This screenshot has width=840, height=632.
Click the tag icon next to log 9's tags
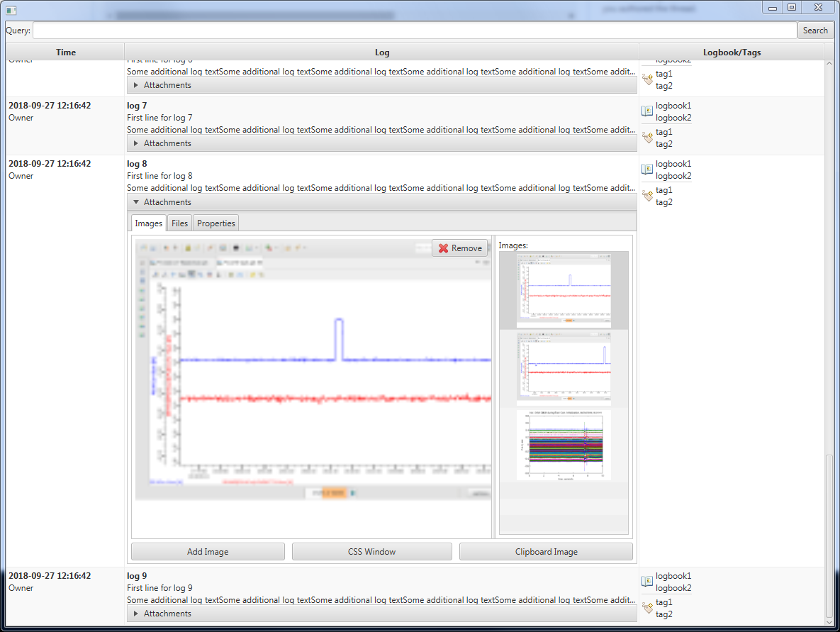click(646, 608)
